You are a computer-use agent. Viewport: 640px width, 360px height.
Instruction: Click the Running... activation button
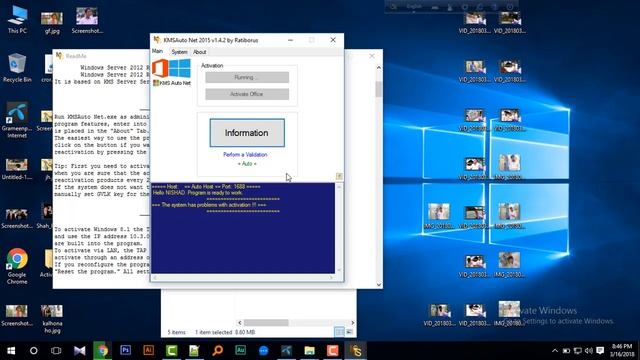click(x=247, y=77)
